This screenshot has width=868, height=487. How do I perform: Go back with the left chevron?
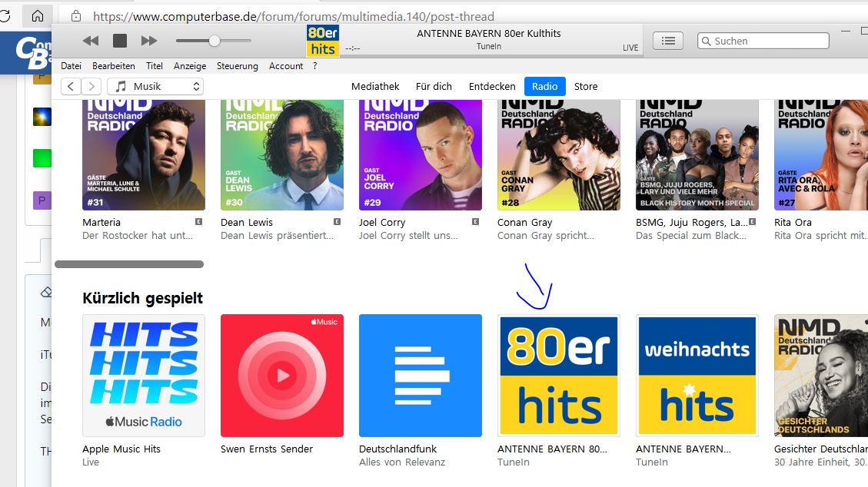pyautogui.click(x=71, y=86)
